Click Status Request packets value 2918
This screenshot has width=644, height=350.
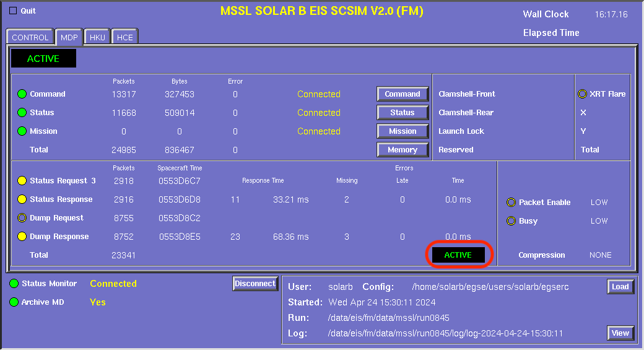pyautogui.click(x=124, y=181)
